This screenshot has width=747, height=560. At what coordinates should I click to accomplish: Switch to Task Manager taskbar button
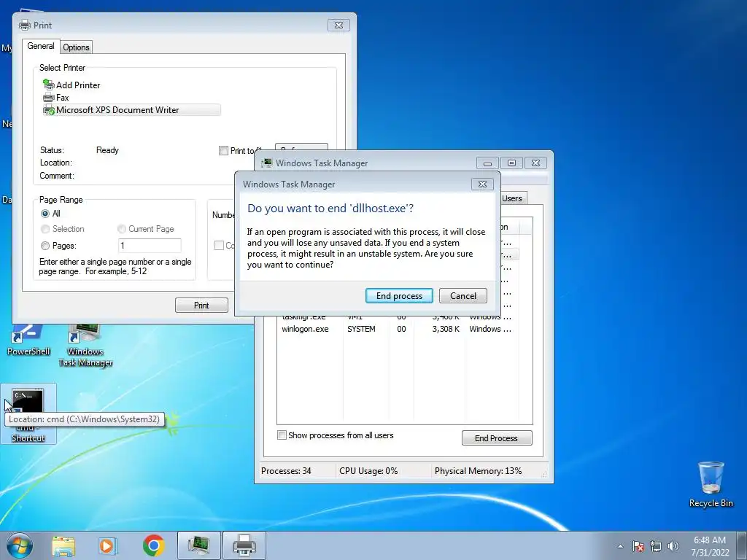click(x=199, y=545)
